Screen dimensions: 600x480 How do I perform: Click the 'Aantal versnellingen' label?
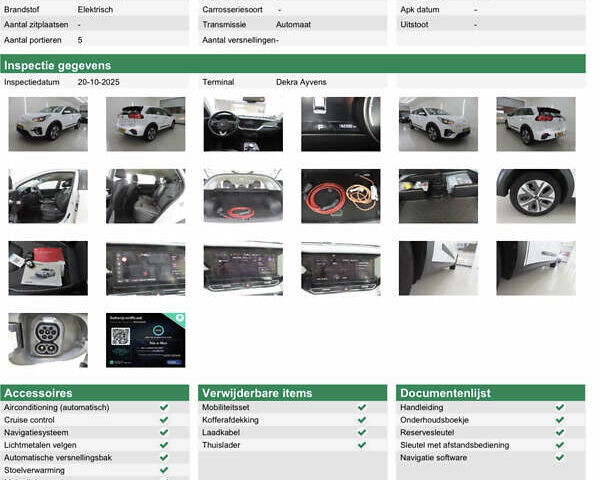239,40
